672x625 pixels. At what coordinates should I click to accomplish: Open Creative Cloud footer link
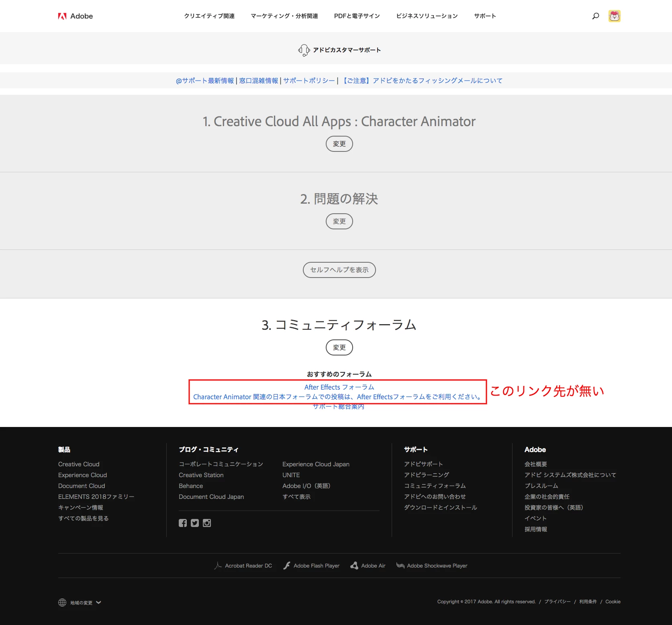coord(79,464)
